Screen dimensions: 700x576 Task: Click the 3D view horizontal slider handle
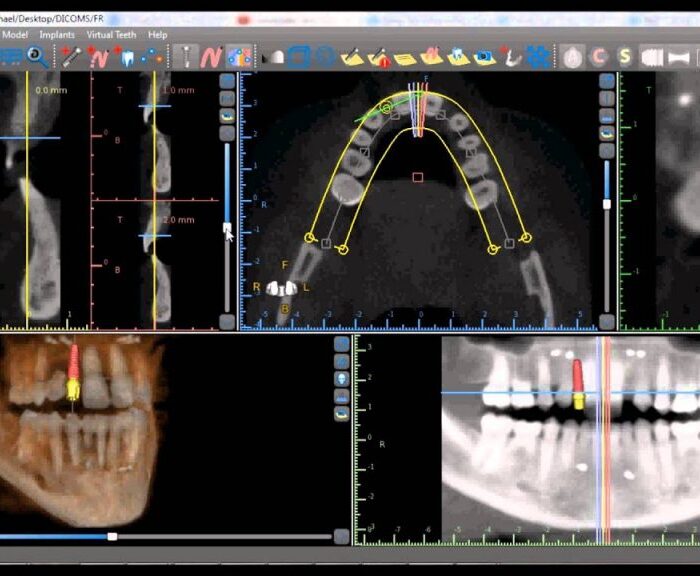(112, 537)
